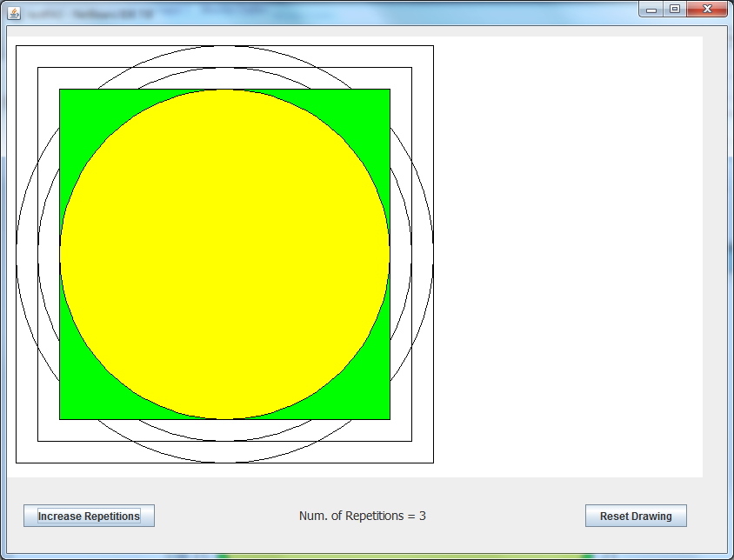This screenshot has width=734, height=560.
Task: Click the top-right corner of the middle square outline
Action: tap(411, 68)
